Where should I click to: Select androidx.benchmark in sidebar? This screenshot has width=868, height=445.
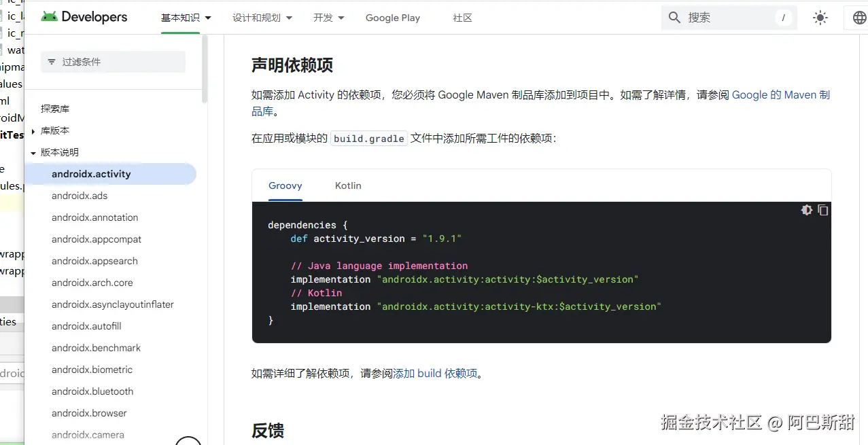pyautogui.click(x=97, y=348)
